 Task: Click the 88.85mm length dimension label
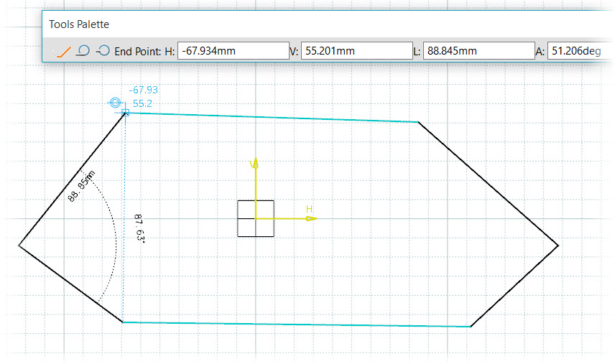(x=82, y=187)
